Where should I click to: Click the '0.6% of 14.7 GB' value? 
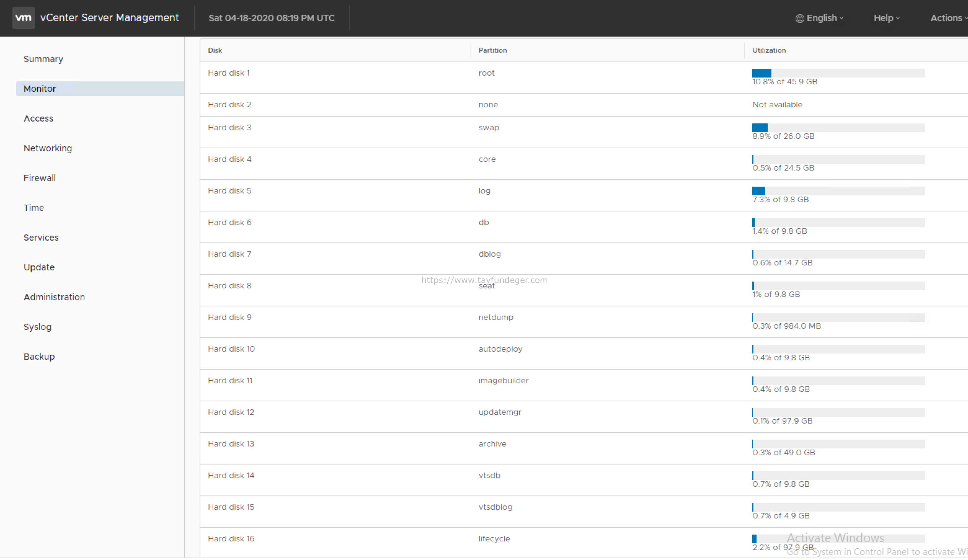point(783,263)
